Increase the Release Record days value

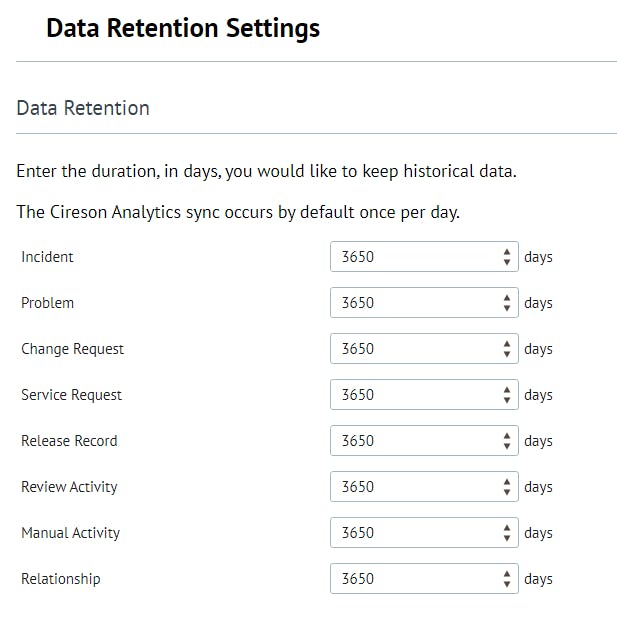click(507, 436)
